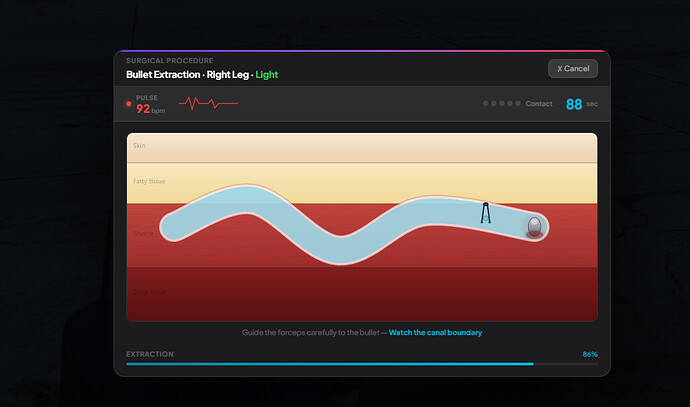690x407 pixels.
Task: Click the Watch the canal boundary text
Action: pos(435,333)
